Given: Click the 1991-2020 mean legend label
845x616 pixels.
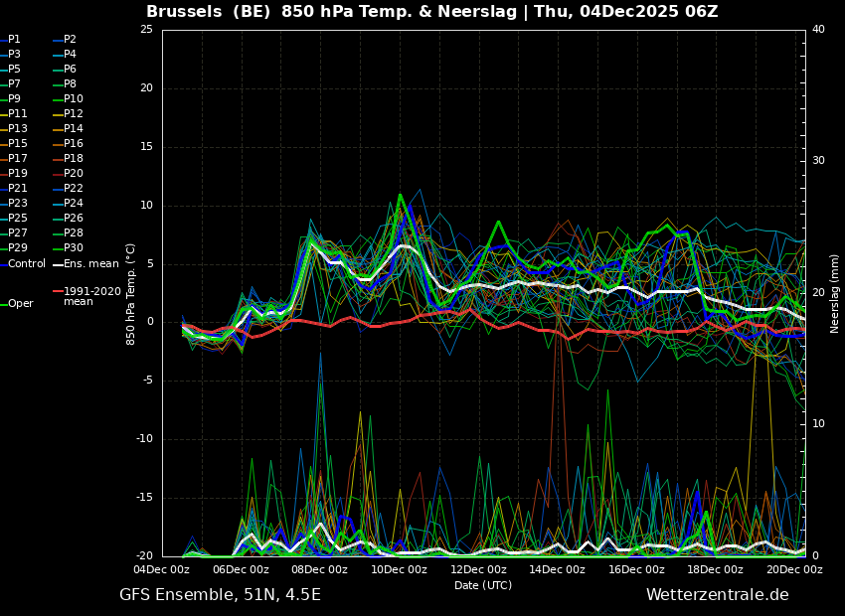Looking at the screenshot, I should [x=91, y=297].
